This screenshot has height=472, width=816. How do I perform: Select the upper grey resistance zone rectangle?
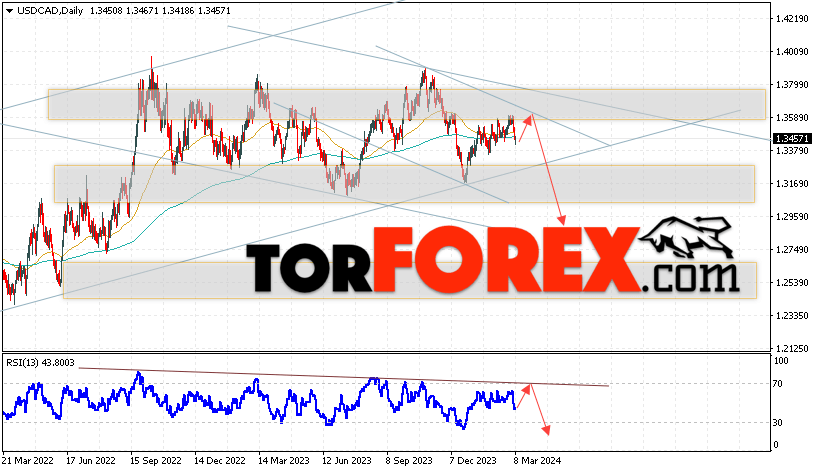407,105
